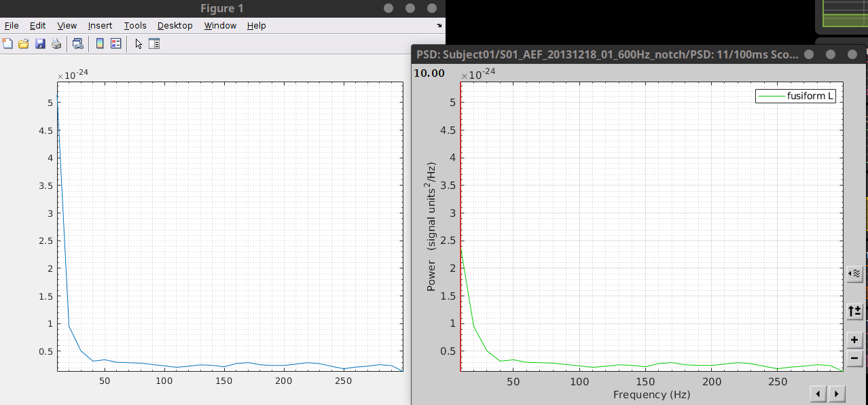868x405 pixels.
Task: Open the Property Inspector toolbar icon
Action: (154, 44)
